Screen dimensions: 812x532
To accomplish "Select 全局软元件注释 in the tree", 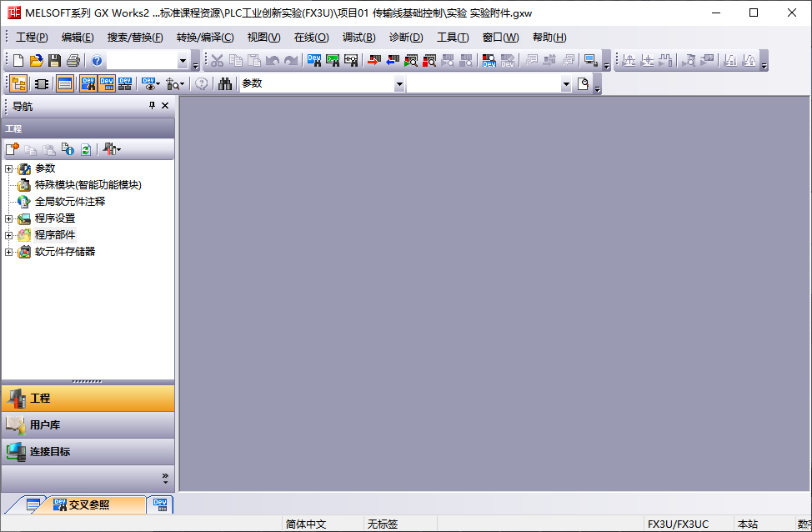I will pyautogui.click(x=70, y=202).
